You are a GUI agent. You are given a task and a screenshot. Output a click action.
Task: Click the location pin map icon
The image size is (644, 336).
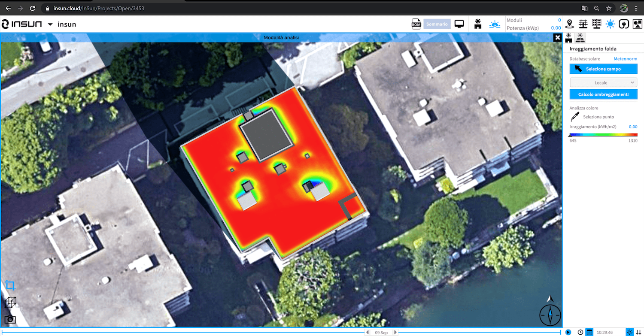(570, 24)
